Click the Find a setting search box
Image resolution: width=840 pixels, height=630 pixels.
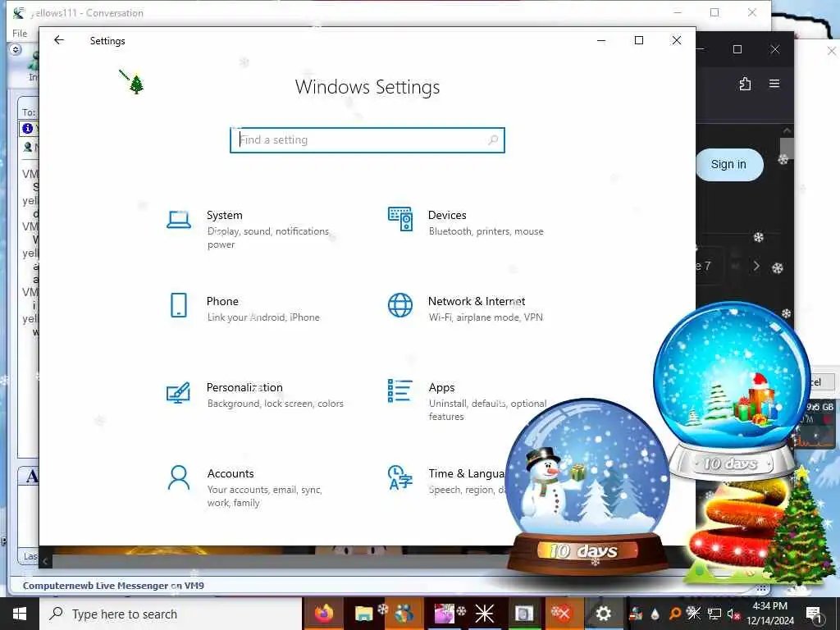[x=367, y=139]
